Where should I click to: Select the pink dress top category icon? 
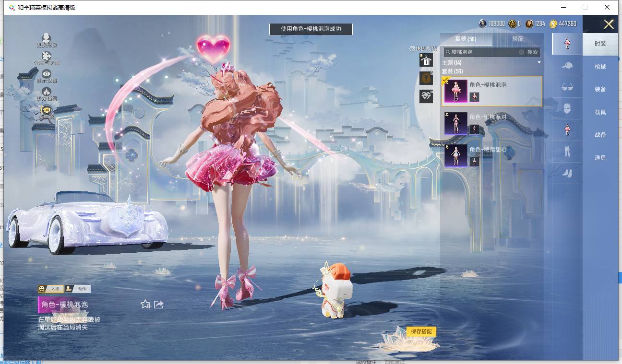click(567, 130)
